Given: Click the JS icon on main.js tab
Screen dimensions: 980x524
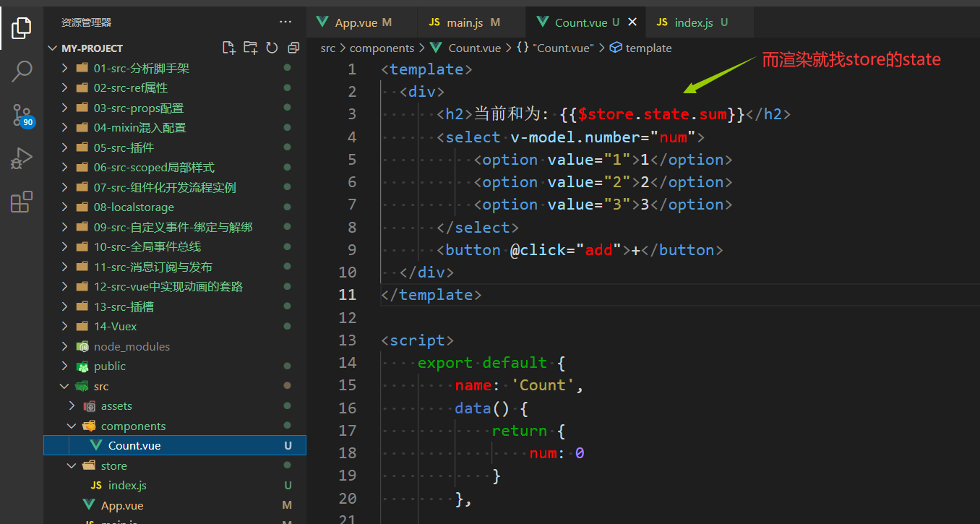Looking at the screenshot, I should click(434, 22).
